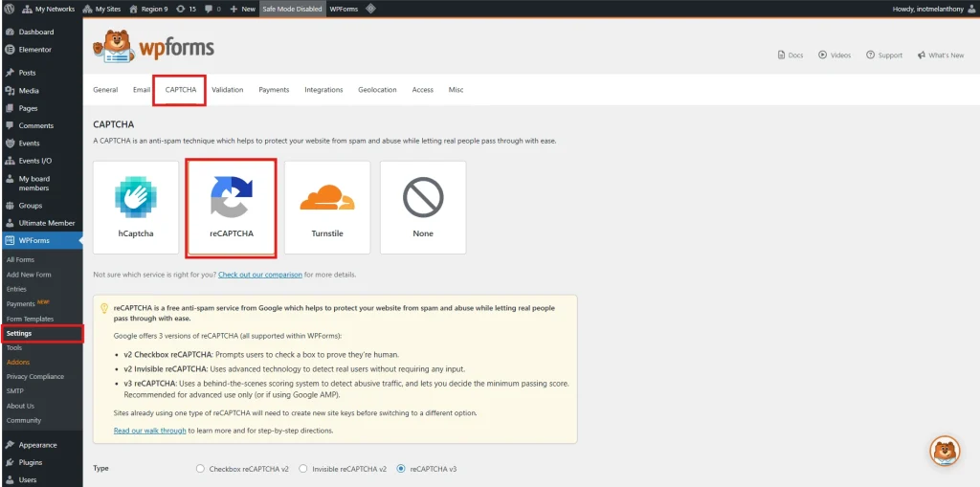Select reCAPTCHA option card
This screenshot has height=487, width=980.
232,208
